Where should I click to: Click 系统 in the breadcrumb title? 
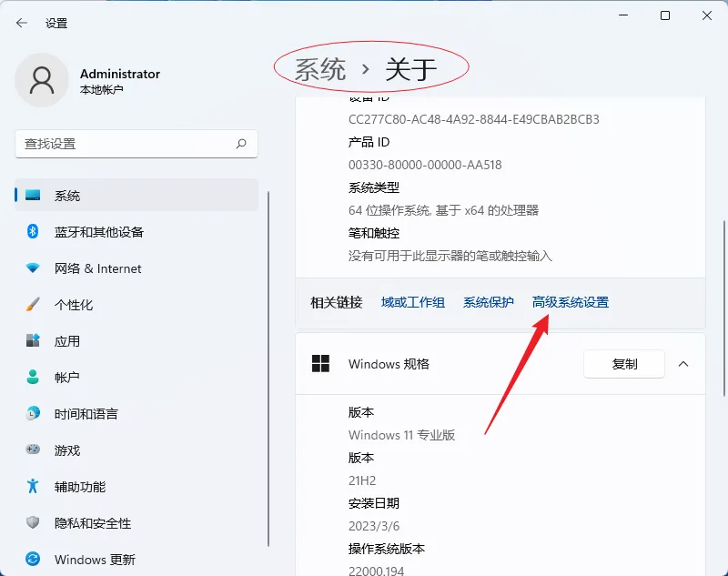[320, 70]
